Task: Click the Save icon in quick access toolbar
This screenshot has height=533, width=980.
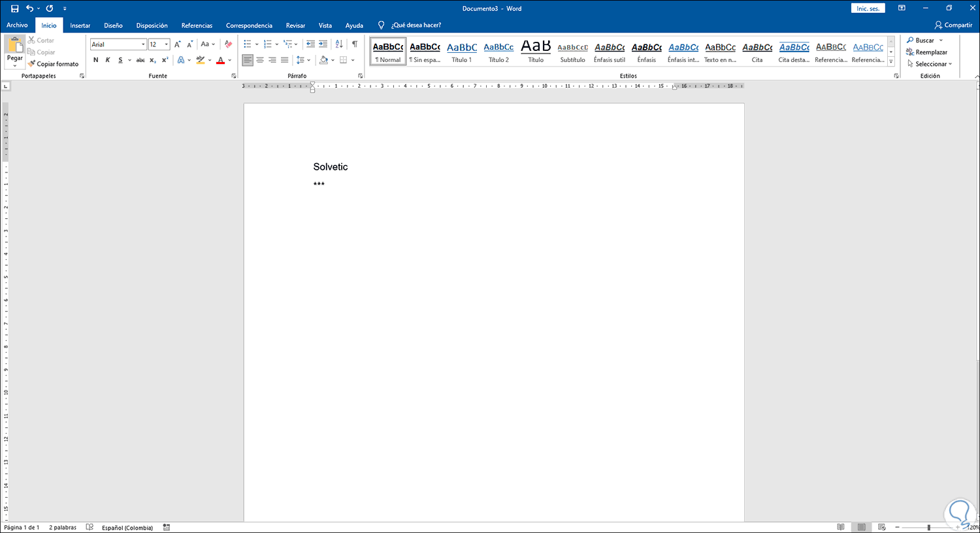Action: click(14, 8)
